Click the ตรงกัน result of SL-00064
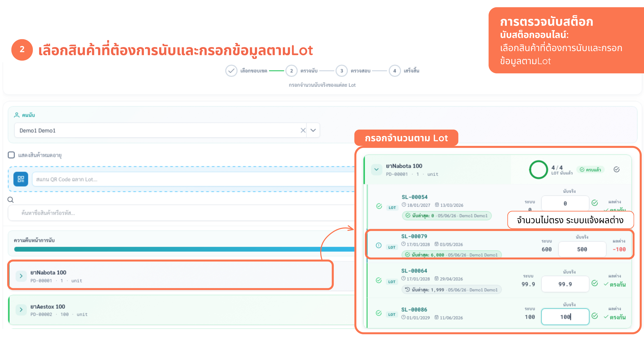644x362 pixels. coord(615,284)
